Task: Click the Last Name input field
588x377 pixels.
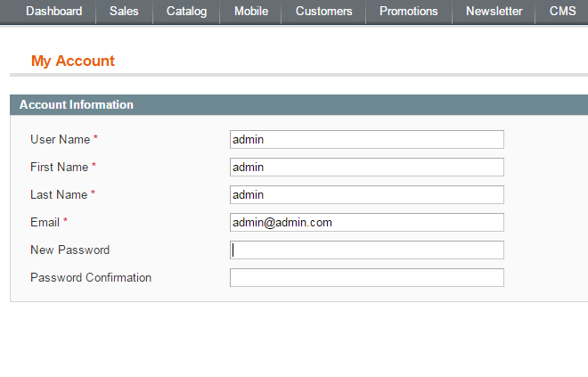Action: [367, 194]
